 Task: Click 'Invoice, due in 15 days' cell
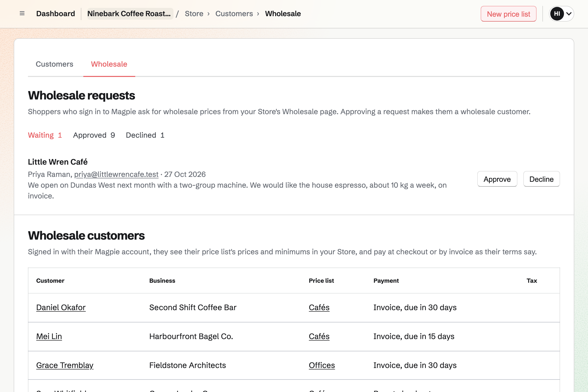(414, 336)
